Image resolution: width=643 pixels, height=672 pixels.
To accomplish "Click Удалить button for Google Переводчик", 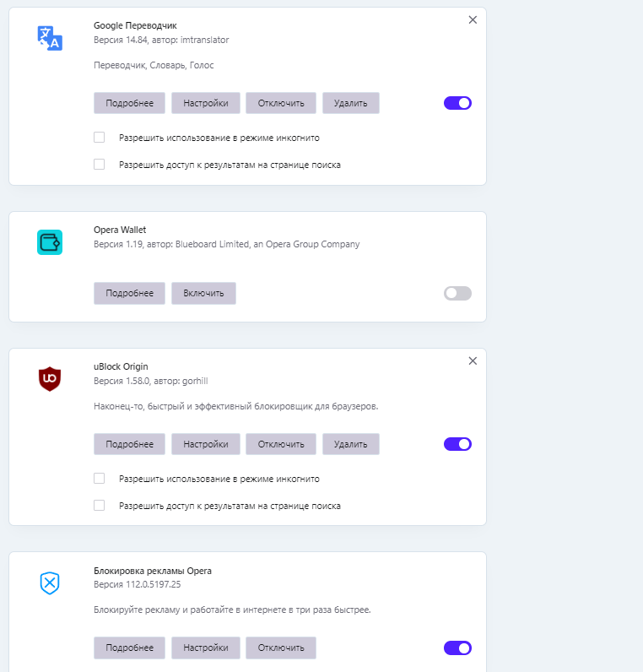I will click(x=350, y=103).
